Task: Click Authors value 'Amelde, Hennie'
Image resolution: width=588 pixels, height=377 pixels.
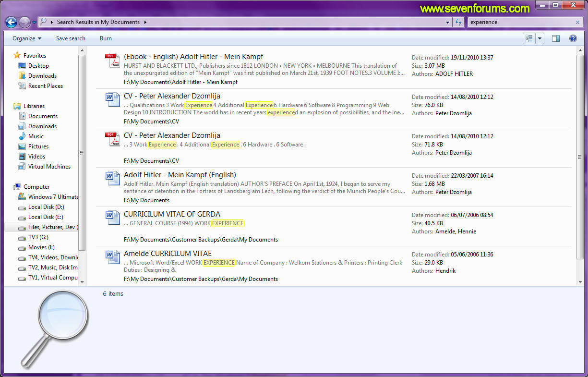Action: 456,231
